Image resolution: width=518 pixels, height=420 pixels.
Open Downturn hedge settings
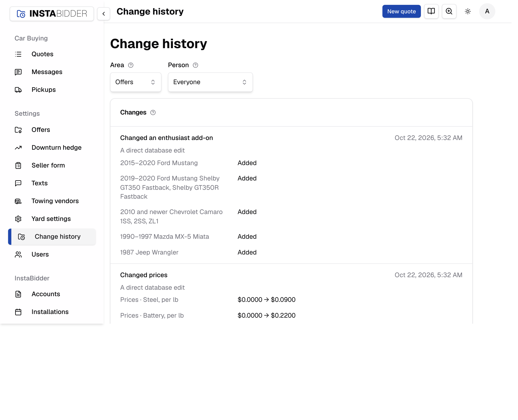[x=52, y=147]
